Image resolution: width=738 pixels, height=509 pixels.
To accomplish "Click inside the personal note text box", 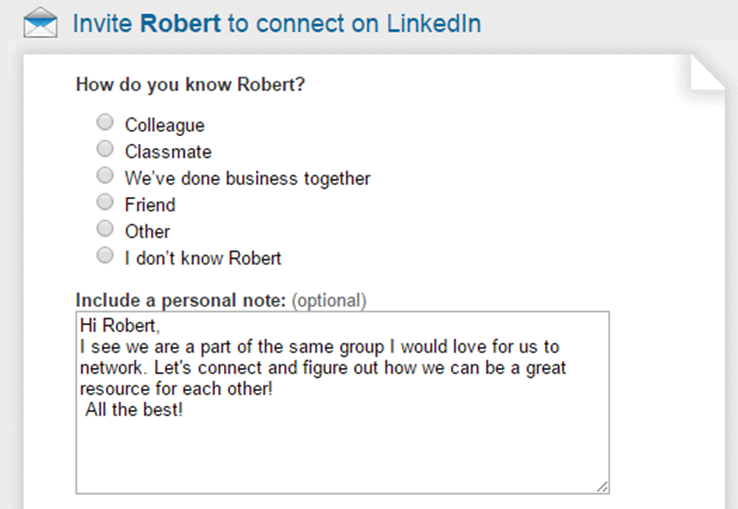I will (340, 440).
